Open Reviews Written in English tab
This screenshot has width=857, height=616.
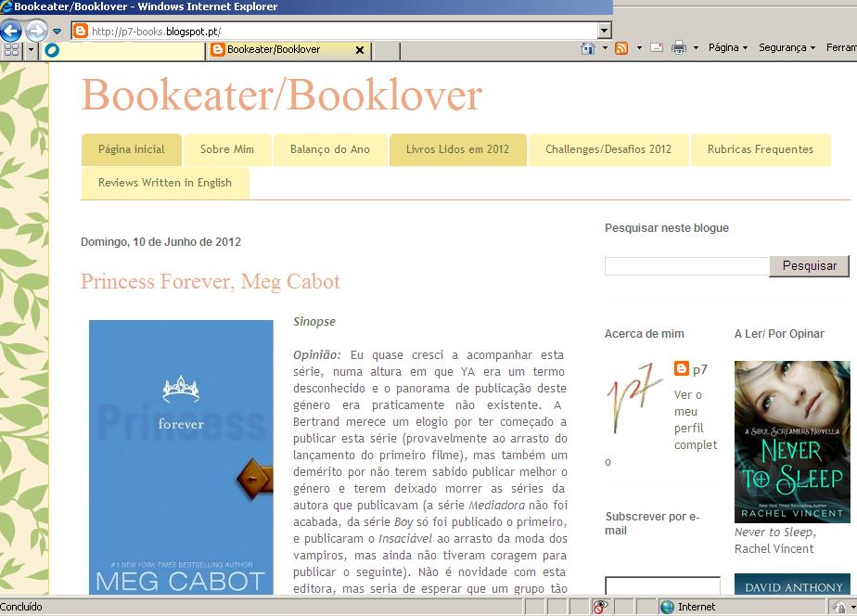[165, 183]
